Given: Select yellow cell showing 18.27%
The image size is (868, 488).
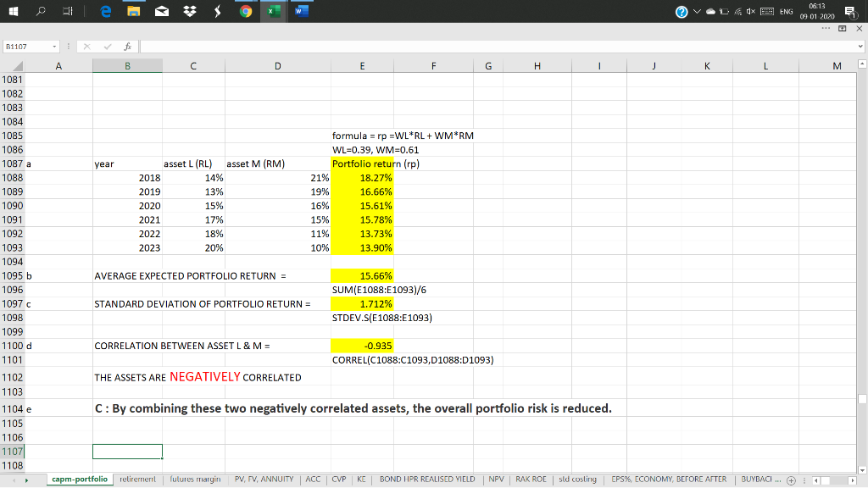Looking at the screenshot, I should pos(362,178).
